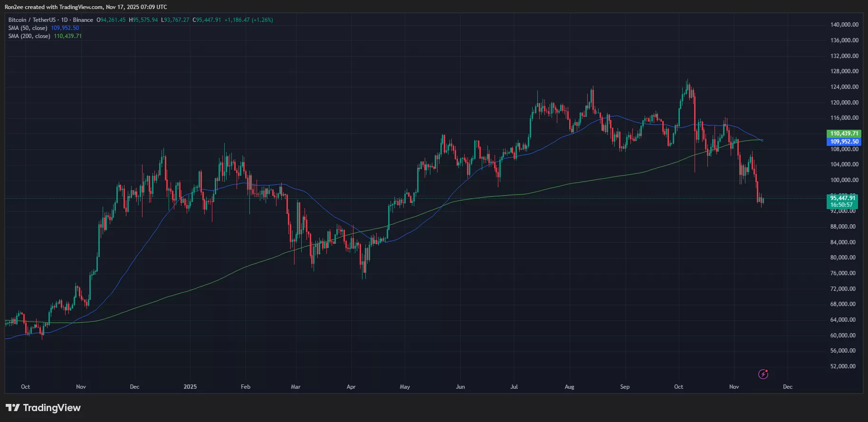Click the closing price value C95,447.91
Viewport: 868px width, 422px height.
[207, 20]
